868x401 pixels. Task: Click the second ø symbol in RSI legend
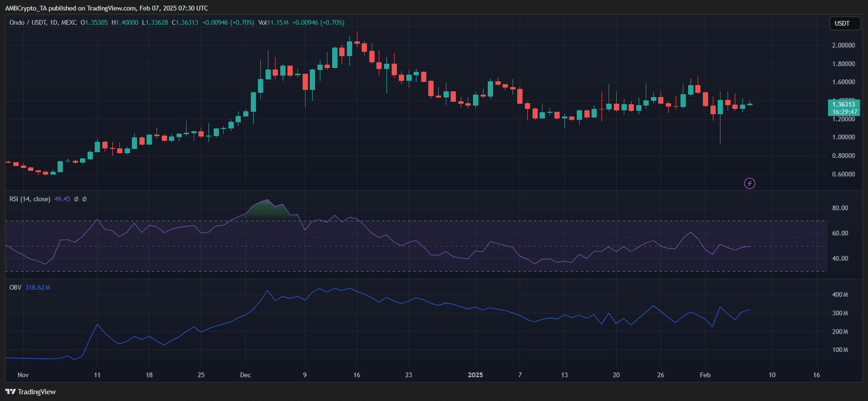pos(84,199)
